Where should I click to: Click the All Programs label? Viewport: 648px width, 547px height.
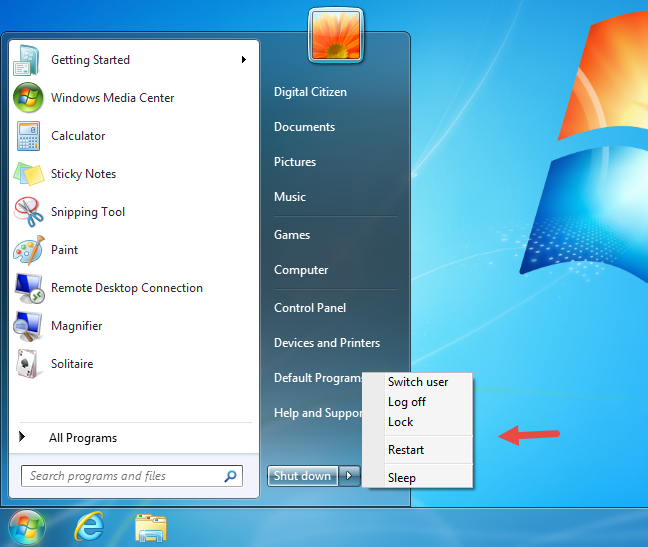83,438
